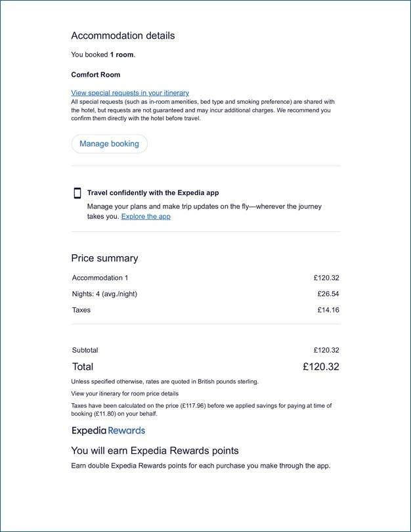Click the 'You booked 1 room' text
This screenshot has width=411, height=532.
click(x=103, y=55)
